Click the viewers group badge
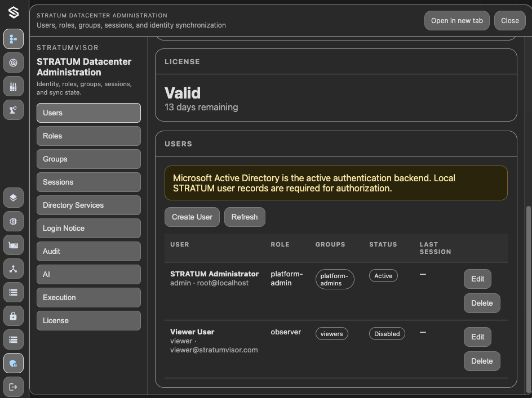The image size is (532, 398). click(331, 334)
